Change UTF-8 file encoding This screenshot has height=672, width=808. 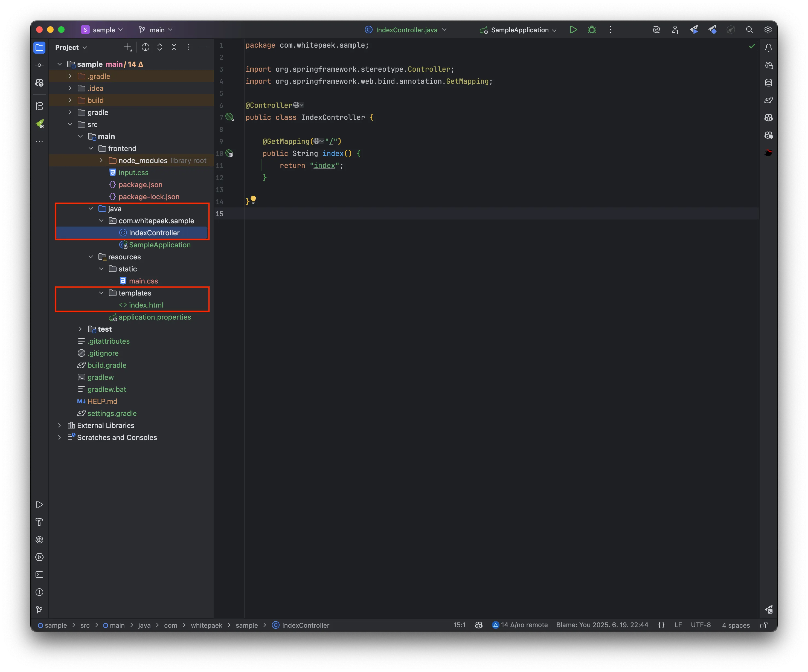point(701,625)
